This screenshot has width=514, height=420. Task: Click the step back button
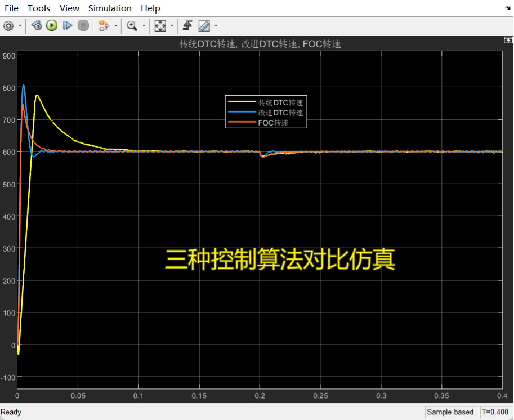pyautogui.click(x=37, y=25)
